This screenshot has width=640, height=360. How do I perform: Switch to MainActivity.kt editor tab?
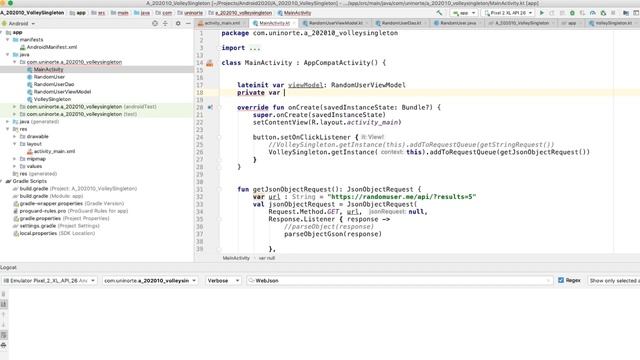click(x=274, y=23)
